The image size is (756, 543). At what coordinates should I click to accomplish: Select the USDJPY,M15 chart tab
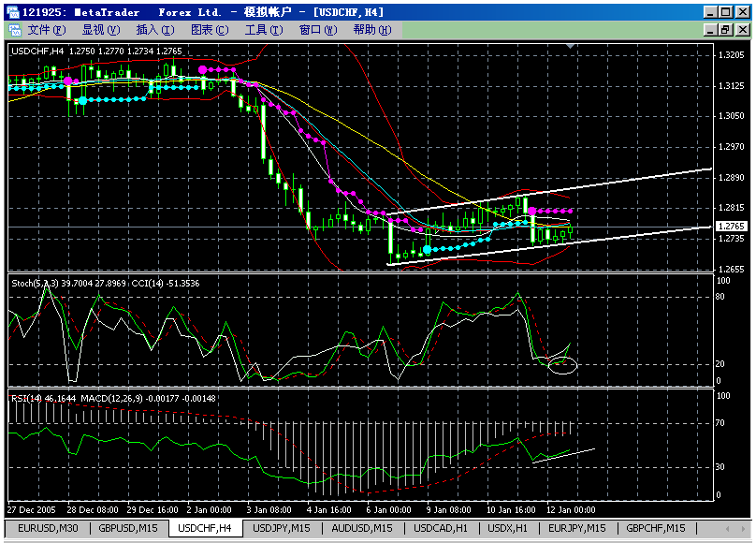pyautogui.click(x=283, y=529)
